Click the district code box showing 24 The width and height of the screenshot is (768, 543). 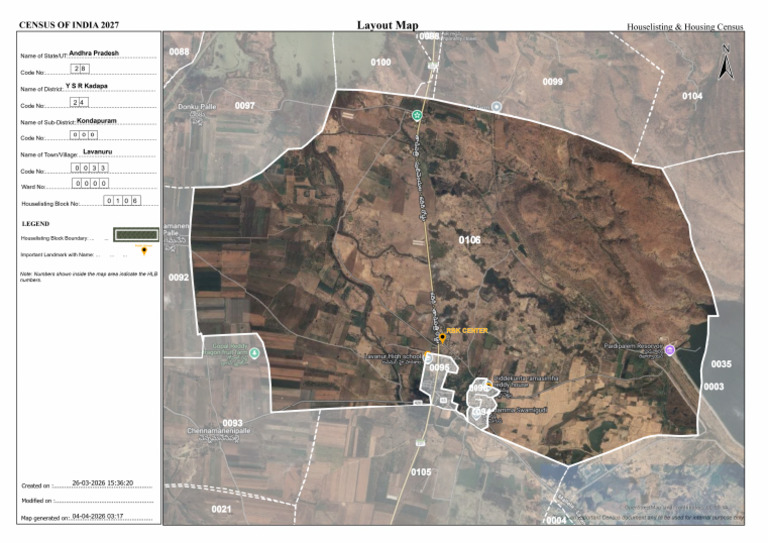coord(79,102)
